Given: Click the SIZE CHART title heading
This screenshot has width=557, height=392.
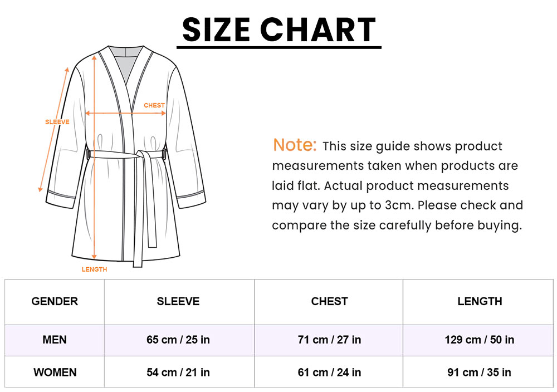Looking at the screenshot, I should [279, 30].
